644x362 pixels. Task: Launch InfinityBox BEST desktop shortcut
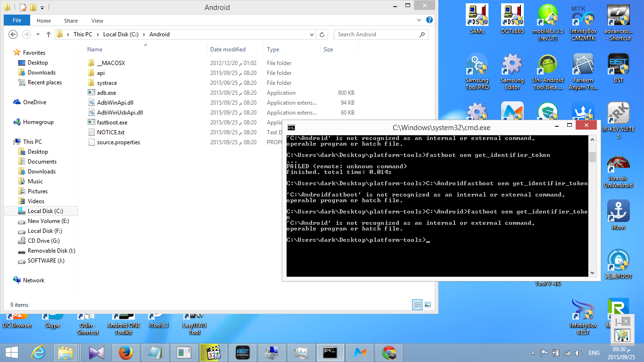[x=583, y=317]
